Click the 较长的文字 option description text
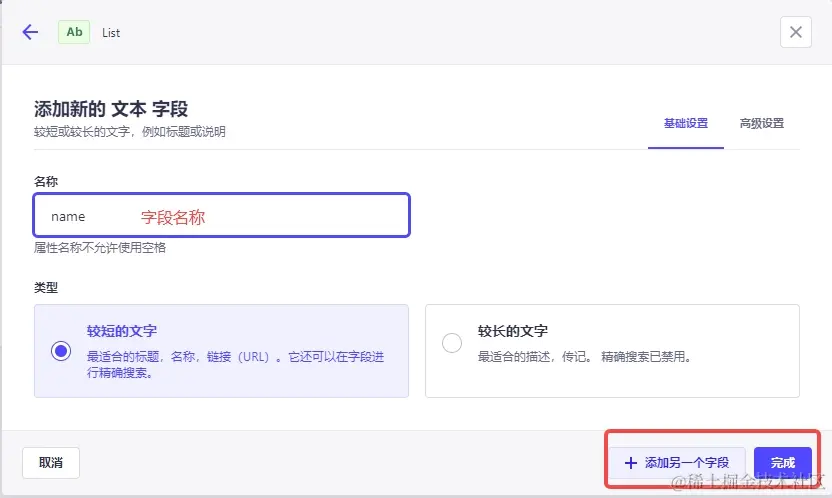832x498 pixels. pyautogui.click(x=584, y=356)
